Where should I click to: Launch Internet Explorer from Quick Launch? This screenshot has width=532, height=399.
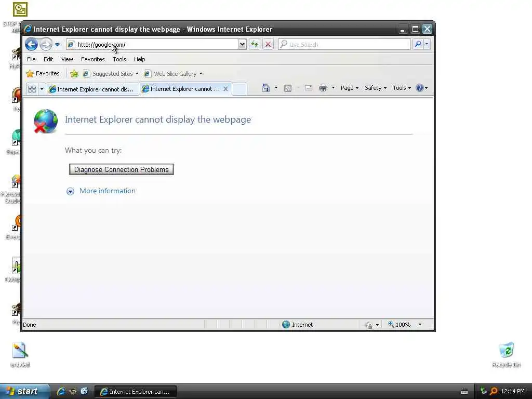click(61, 391)
